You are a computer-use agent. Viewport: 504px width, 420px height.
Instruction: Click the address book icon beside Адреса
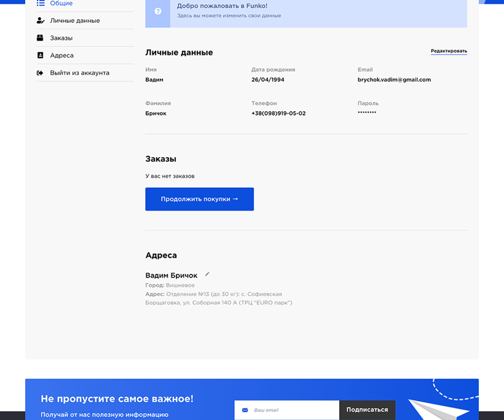point(40,55)
